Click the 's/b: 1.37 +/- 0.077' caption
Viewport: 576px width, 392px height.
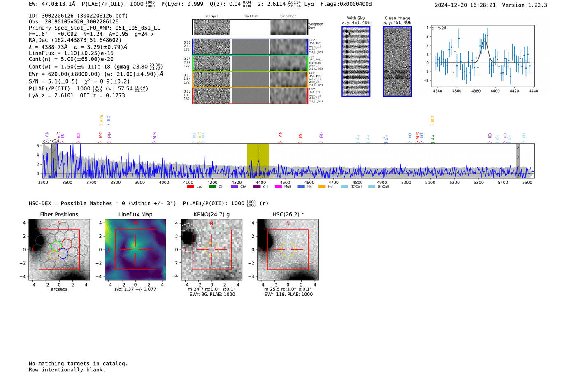click(x=135, y=289)
